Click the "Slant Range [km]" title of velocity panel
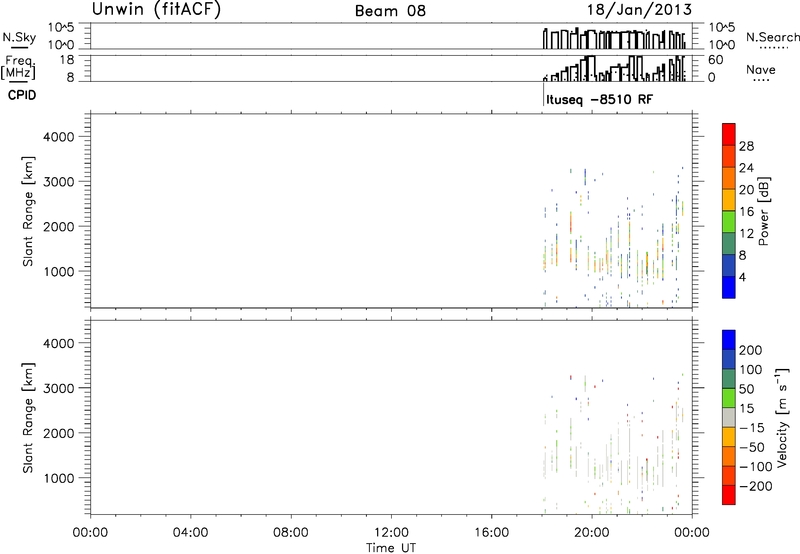 (x=28, y=418)
